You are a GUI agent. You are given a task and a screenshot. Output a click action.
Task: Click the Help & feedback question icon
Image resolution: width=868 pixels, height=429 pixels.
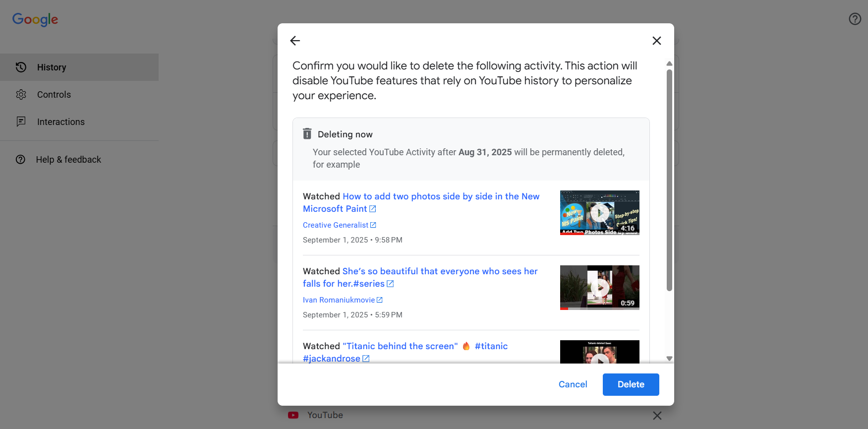pyautogui.click(x=20, y=159)
